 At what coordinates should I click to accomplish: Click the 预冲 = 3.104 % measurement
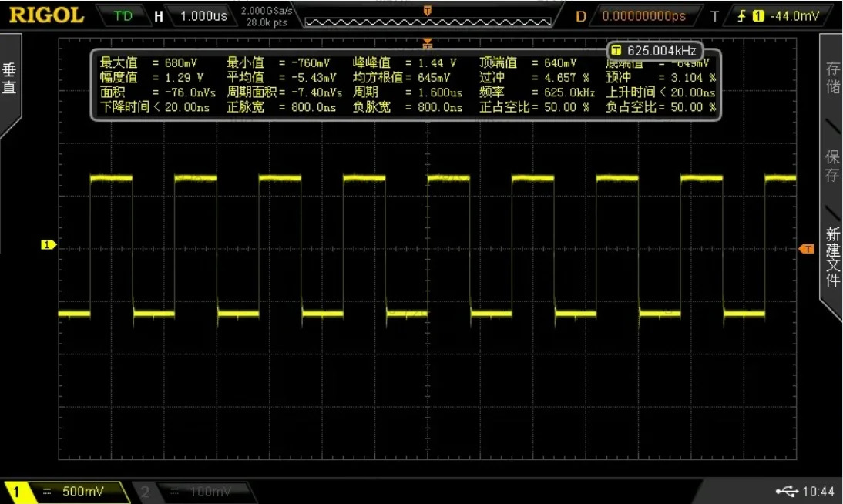(660, 78)
